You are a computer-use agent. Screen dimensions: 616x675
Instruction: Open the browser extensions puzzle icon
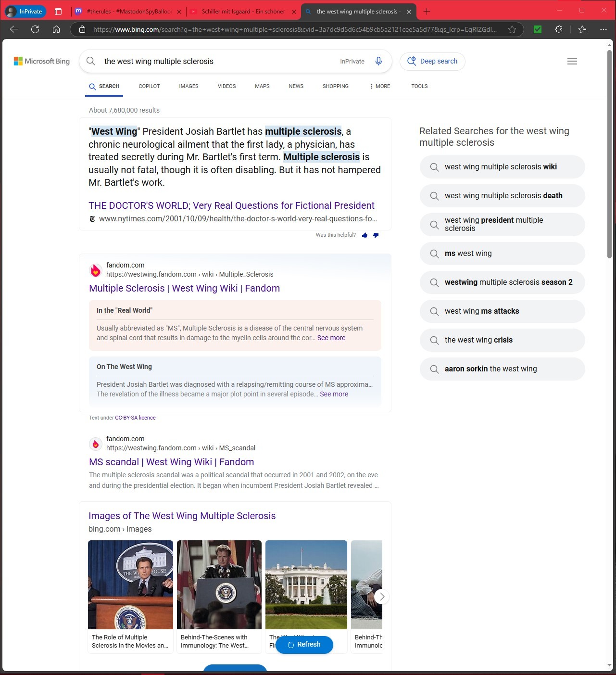559,29
